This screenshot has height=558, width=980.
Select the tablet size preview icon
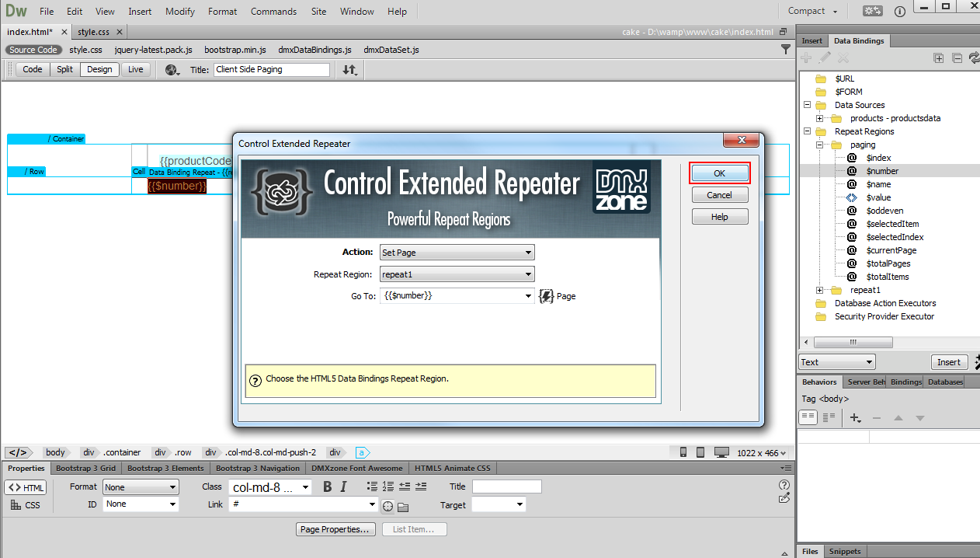[x=700, y=452]
